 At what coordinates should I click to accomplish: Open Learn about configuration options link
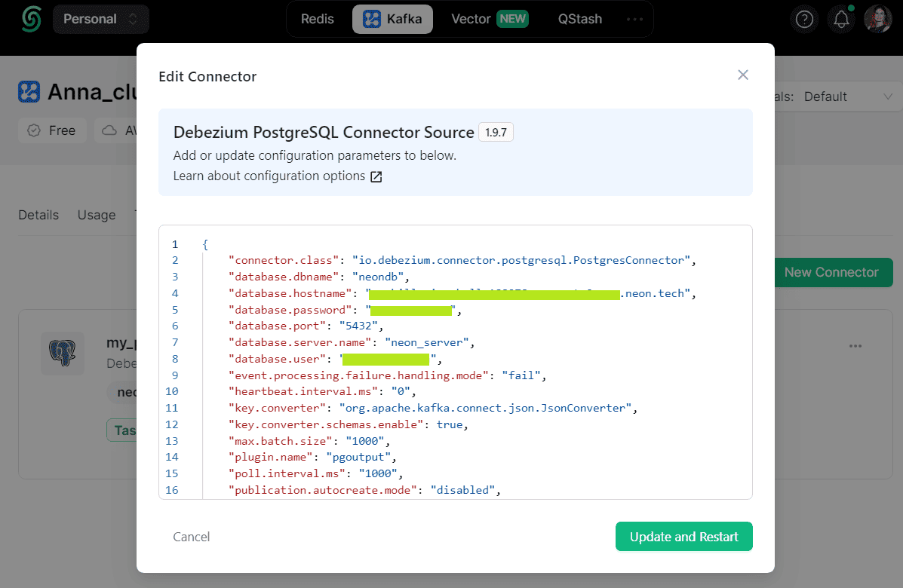tap(269, 176)
